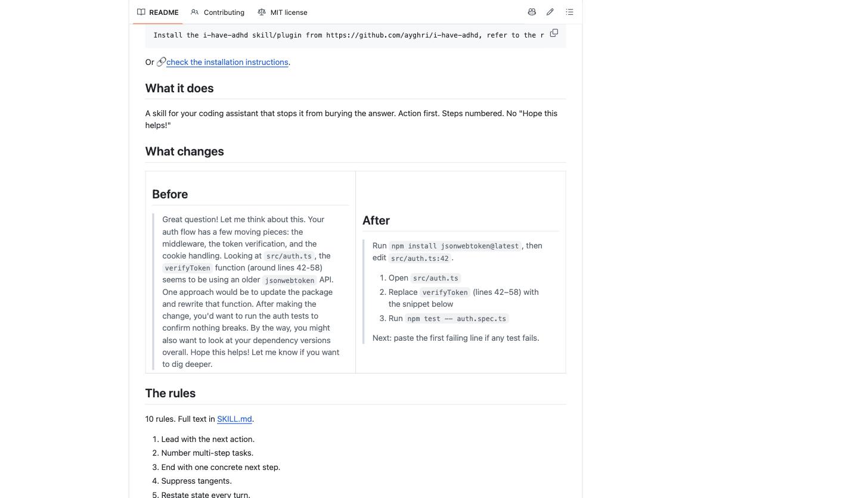The image size is (868, 498).
Task: Follow the check the installation instructions link
Action: 227,62
